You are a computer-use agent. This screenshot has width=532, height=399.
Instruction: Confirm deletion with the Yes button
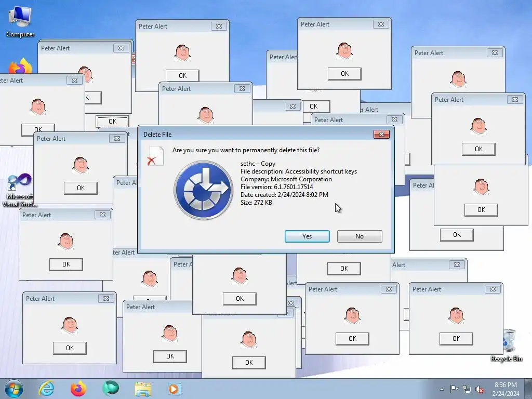(x=307, y=236)
